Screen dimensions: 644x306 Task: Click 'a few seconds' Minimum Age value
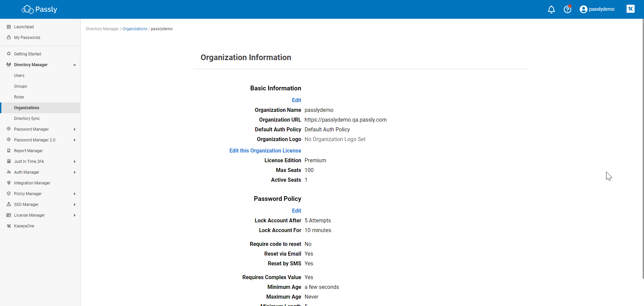322,287
